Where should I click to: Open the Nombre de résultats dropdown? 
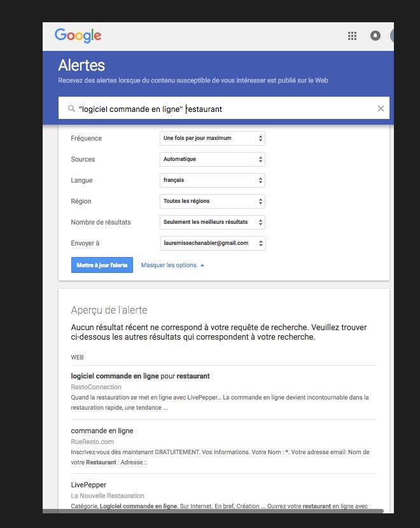coord(213,222)
